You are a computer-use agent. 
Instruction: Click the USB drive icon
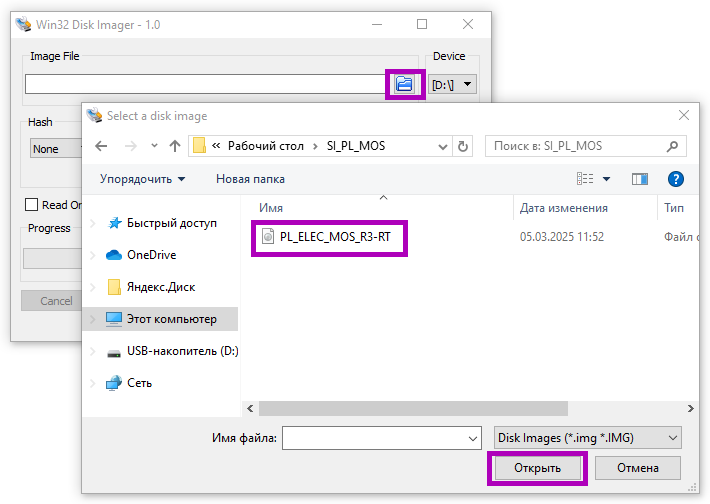[114, 353]
